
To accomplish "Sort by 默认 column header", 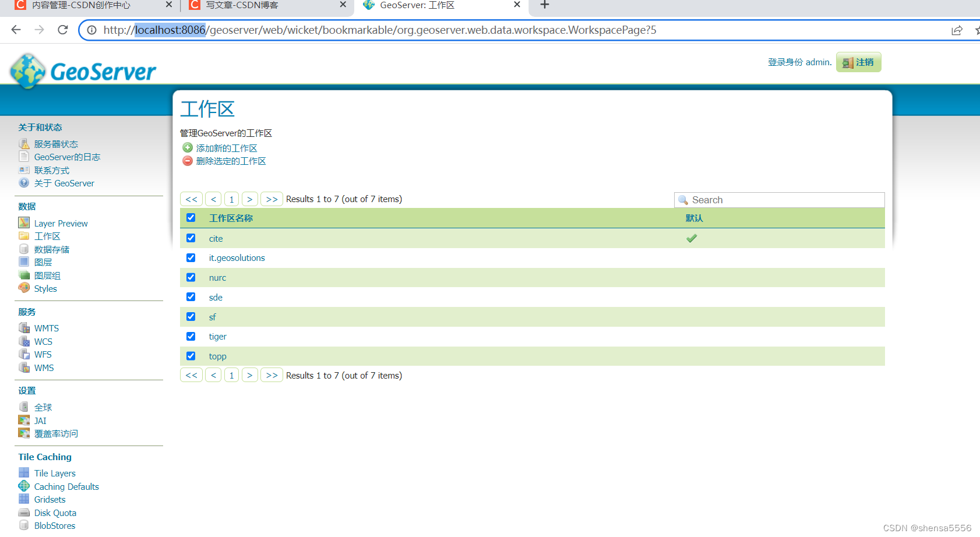I will coord(694,218).
